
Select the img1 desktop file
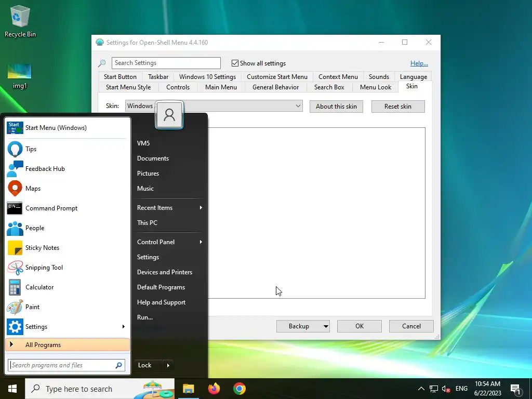tap(20, 76)
